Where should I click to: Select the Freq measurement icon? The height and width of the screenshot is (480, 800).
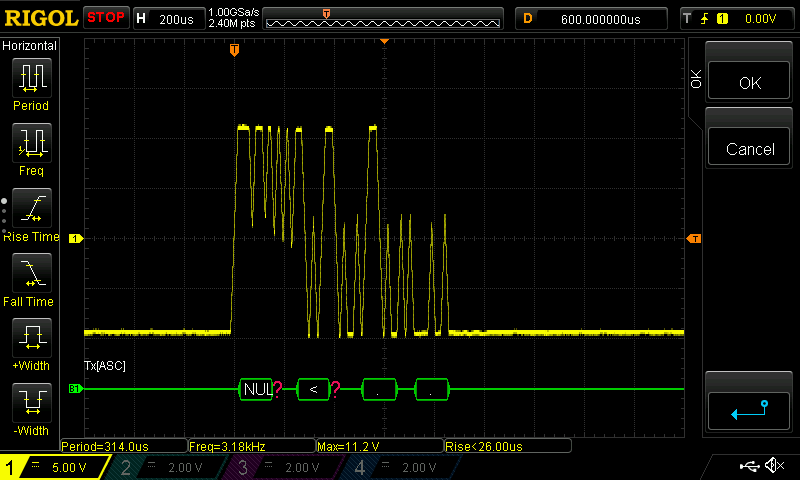[32, 143]
